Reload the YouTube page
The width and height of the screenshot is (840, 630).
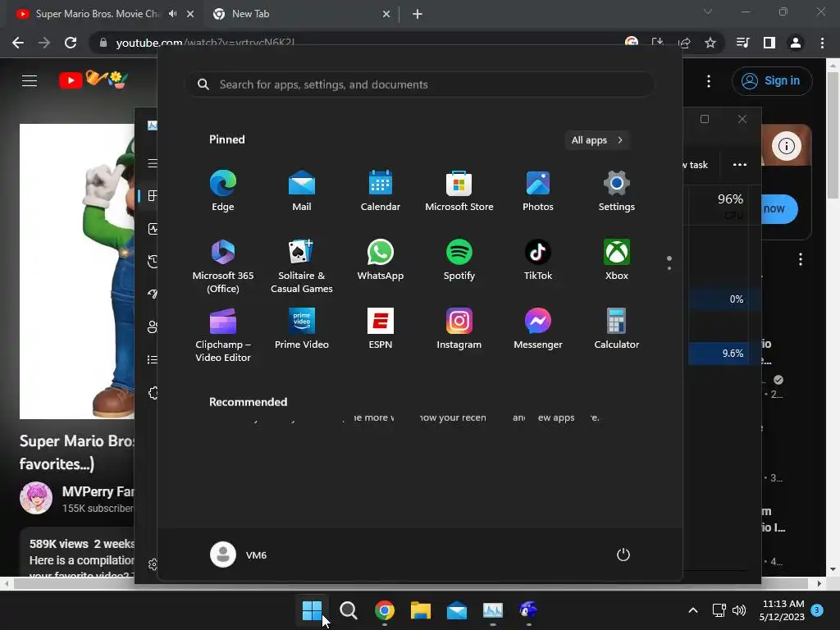pyautogui.click(x=71, y=43)
